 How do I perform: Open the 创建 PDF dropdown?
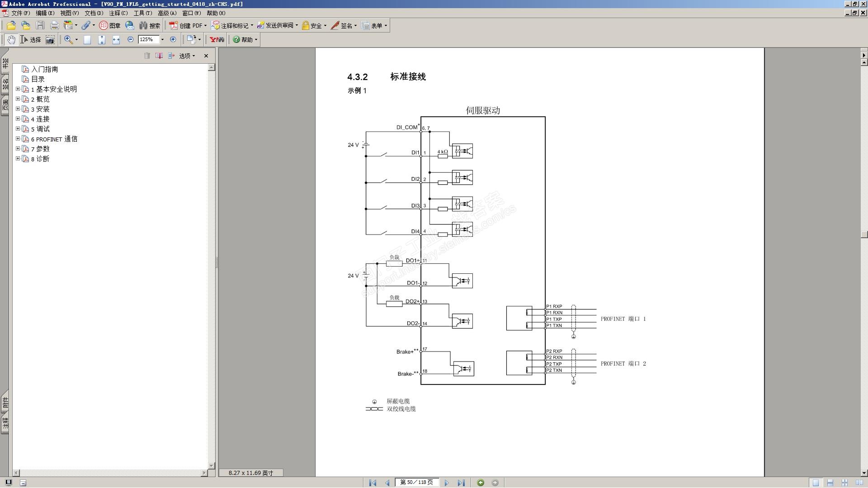pos(188,26)
